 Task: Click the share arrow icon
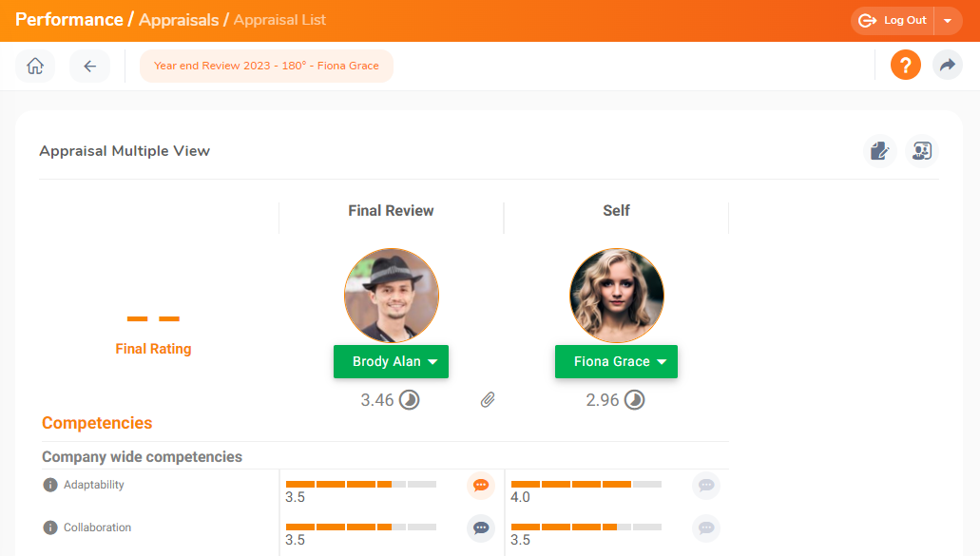tap(947, 66)
